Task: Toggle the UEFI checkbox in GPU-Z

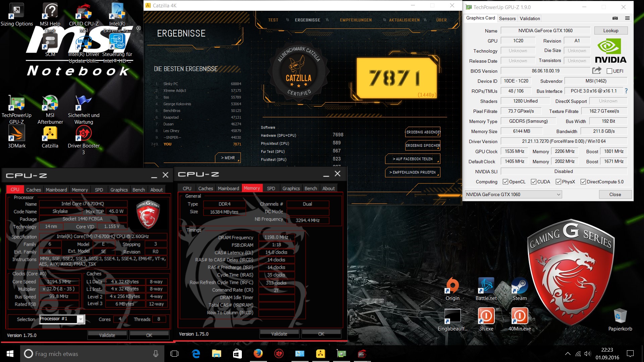Action: click(x=609, y=71)
